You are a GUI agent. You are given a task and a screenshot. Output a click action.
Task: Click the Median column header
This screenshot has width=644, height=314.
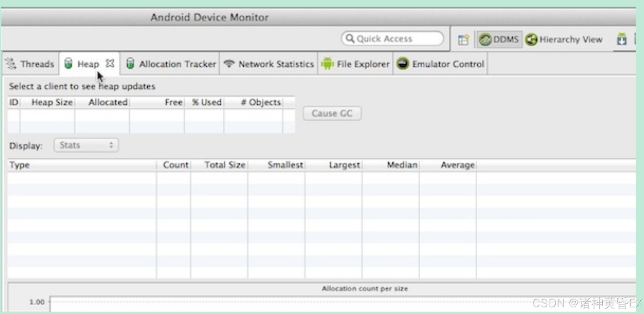click(x=391, y=165)
